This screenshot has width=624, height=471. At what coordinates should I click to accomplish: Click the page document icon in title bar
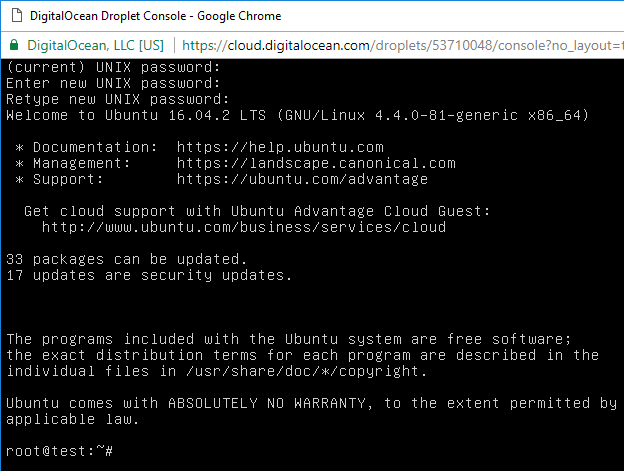tap(17, 16)
